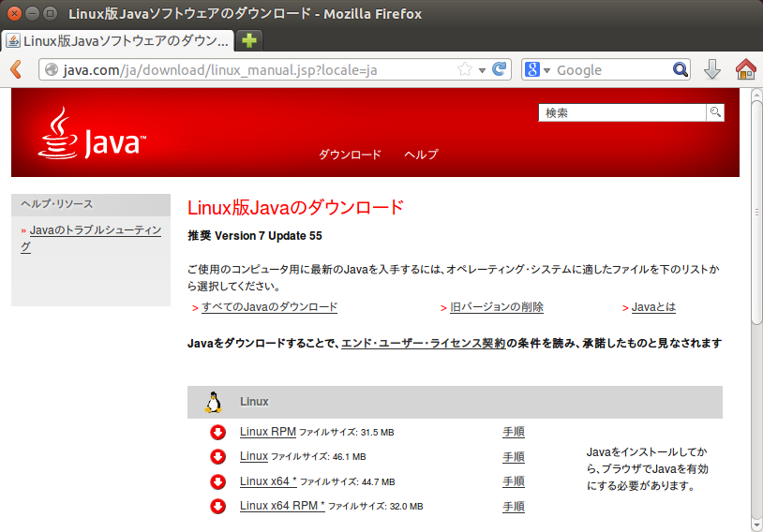
Task: Click the vertical page scrollbar thumb
Action: point(756,212)
